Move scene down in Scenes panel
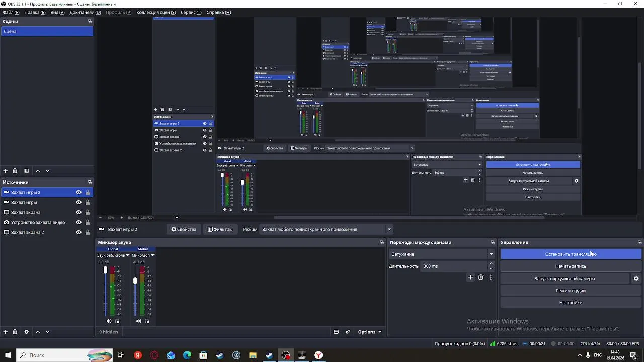Image resolution: width=644 pixels, height=362 pixels. tap(48, 171)
